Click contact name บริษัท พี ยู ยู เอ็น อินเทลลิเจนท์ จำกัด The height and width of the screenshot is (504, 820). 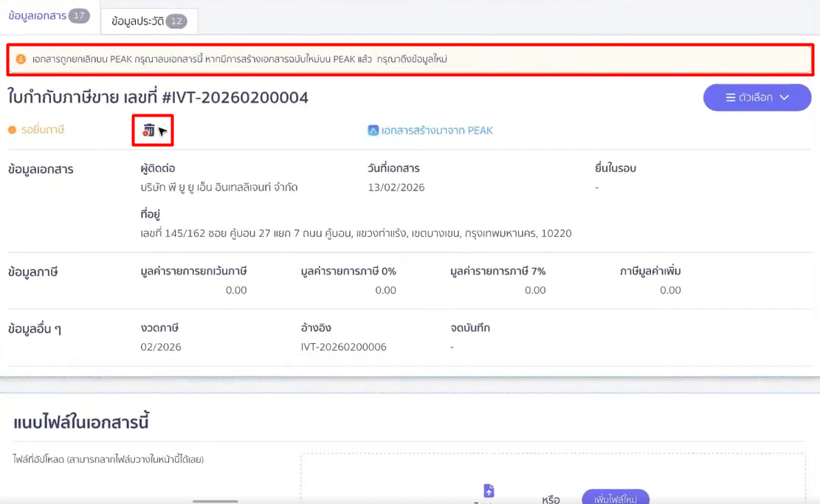pyautogui.click(x=219, y=187)
